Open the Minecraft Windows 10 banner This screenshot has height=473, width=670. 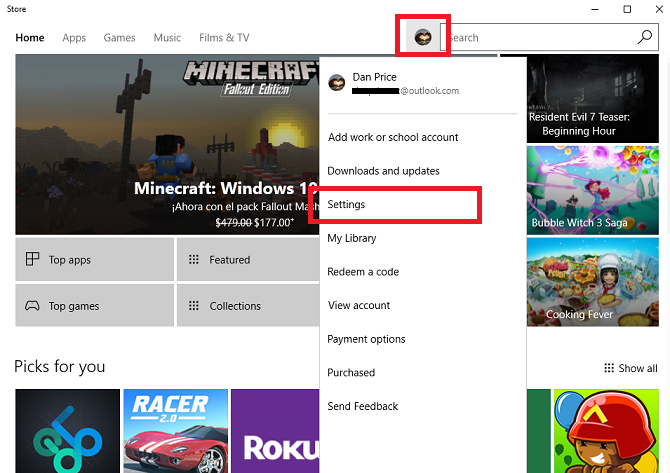point(168,144)
